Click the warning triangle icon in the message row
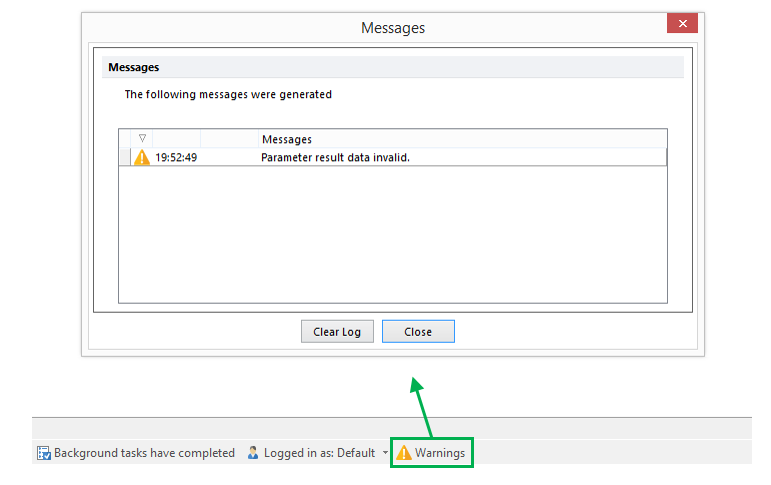Screen dimensions: 771x485 point(142,157)
